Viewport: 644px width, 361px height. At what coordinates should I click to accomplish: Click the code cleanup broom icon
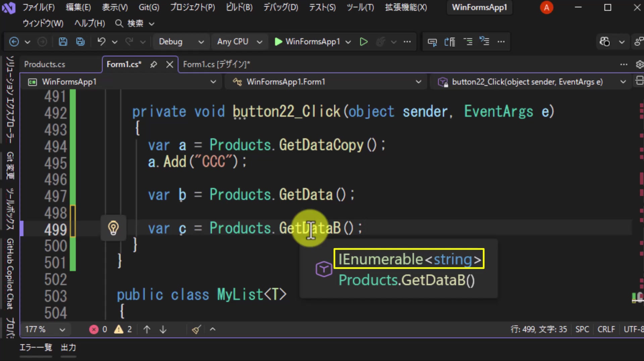pos(197,329)
